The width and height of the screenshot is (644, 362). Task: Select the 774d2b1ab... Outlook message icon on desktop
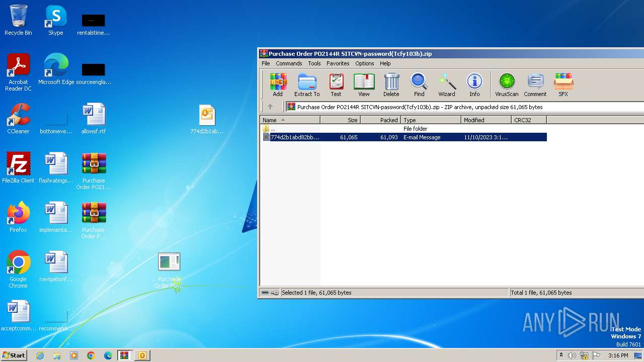[207, 119]
